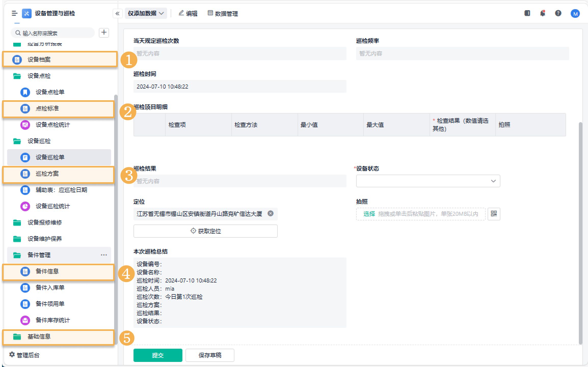Click the book icon in top right toolbar
Image resolution: width=588 pixels, height=367 pixels.
tap(527, 13)
